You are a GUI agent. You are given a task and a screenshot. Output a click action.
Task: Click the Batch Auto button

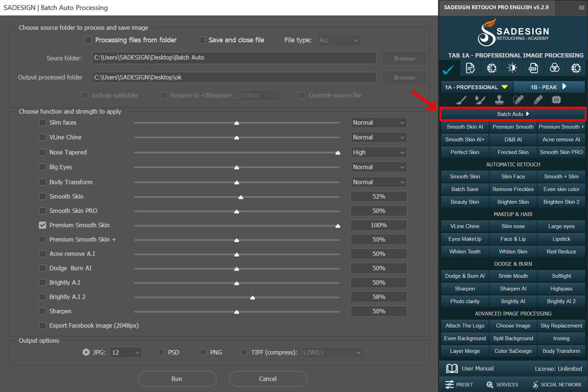coord(513,114)
